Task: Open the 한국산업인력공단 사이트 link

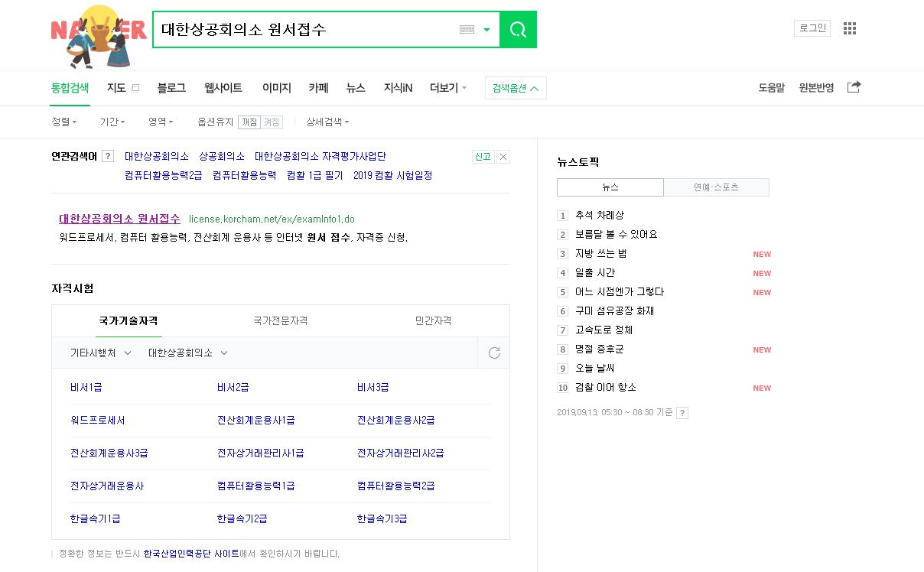Action: [x=191, y=554]
